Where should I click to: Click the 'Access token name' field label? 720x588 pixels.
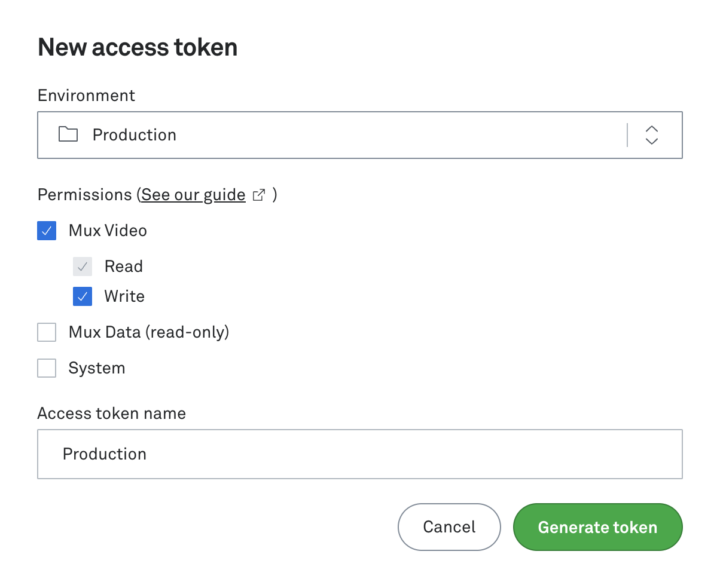[111, 414]
